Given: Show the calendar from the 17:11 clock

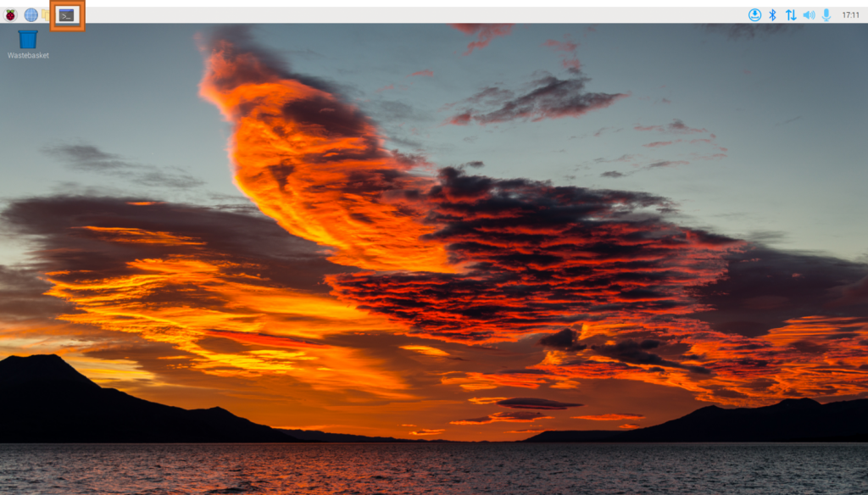Looking at the screenshot, I should coord(850,15).
